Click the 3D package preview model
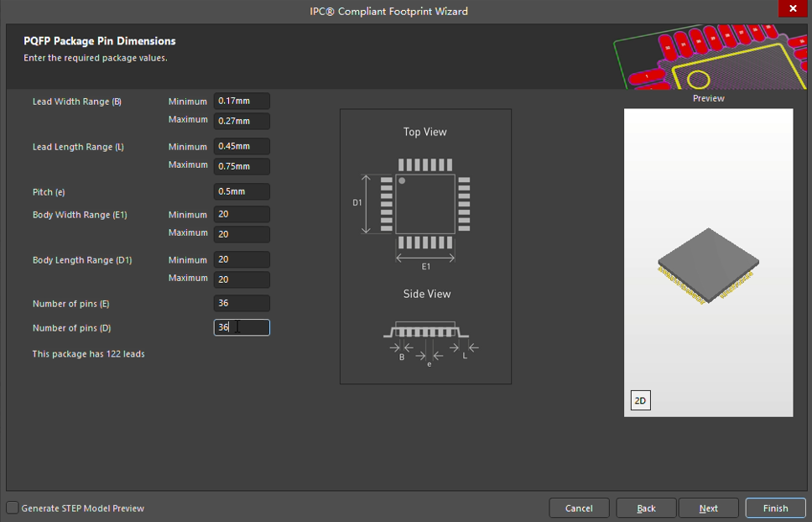 (709, 265)
